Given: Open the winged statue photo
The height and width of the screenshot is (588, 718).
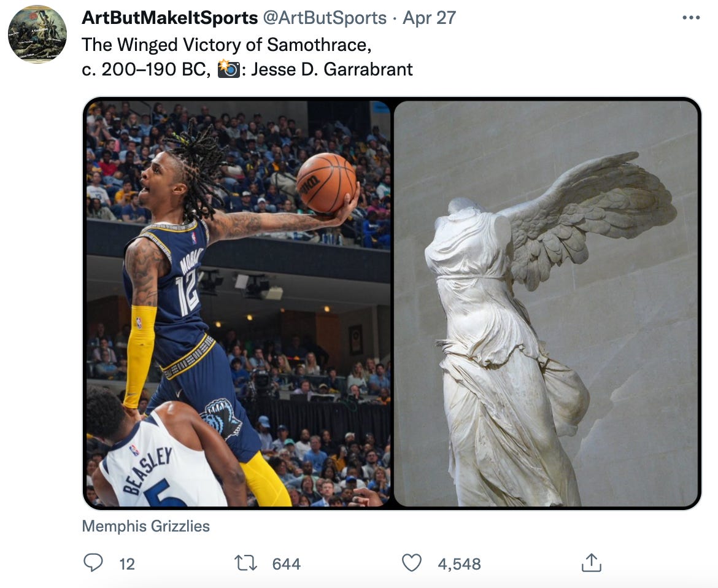Looking at the screenshot, I should [x=546, y=304].
